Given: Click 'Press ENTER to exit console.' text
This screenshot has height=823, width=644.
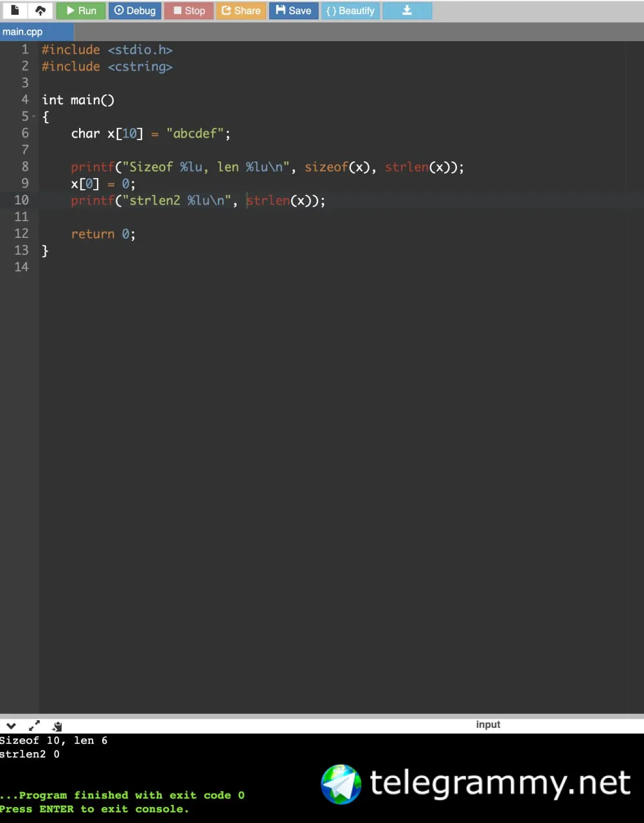Looking at the screenshot, I should [x=94, y=809].
